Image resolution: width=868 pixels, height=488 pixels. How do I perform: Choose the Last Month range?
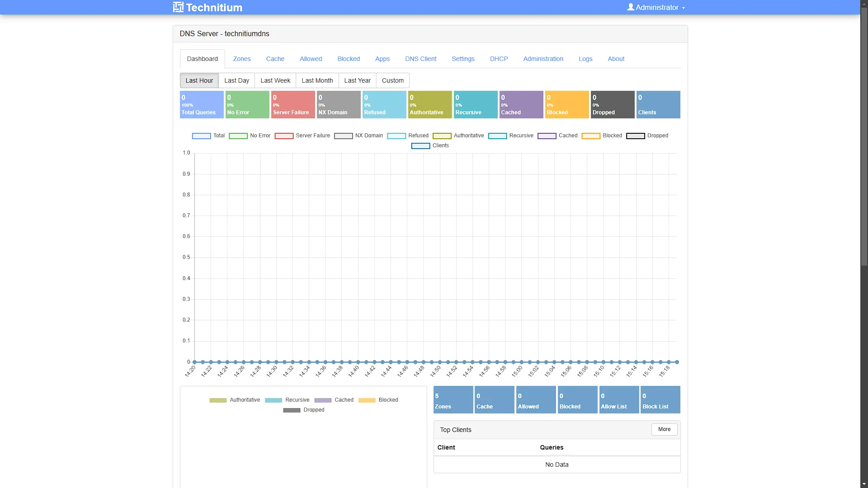317,80
